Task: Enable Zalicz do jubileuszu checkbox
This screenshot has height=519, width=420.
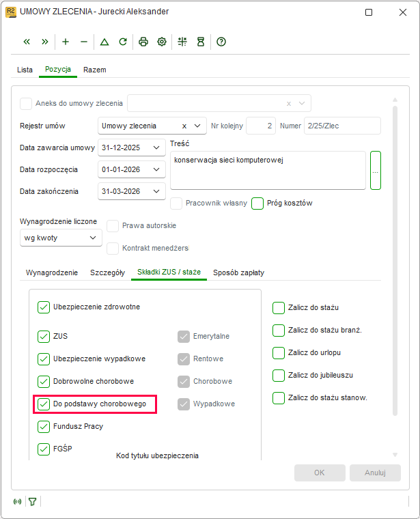Action: [x=279, y=375]
